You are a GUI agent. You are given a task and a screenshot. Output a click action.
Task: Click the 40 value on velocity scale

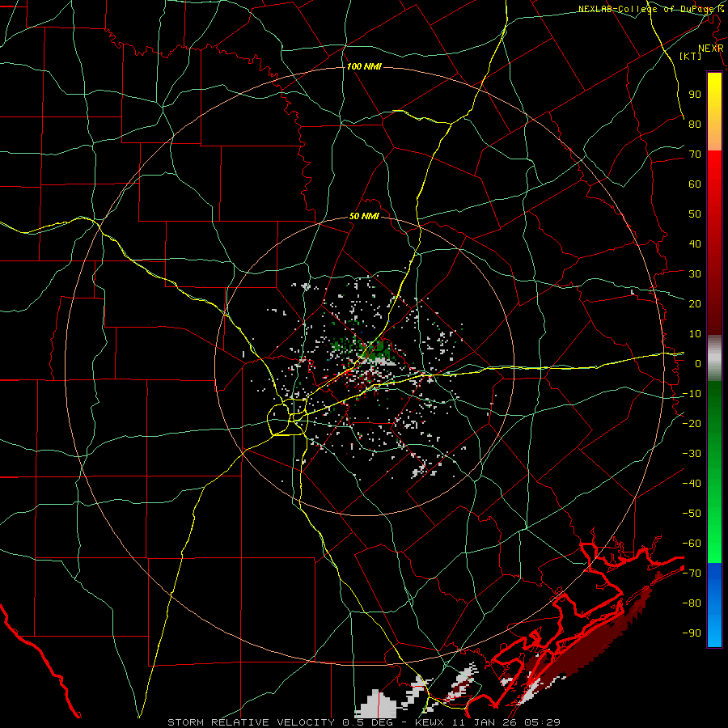pos(695,243)
